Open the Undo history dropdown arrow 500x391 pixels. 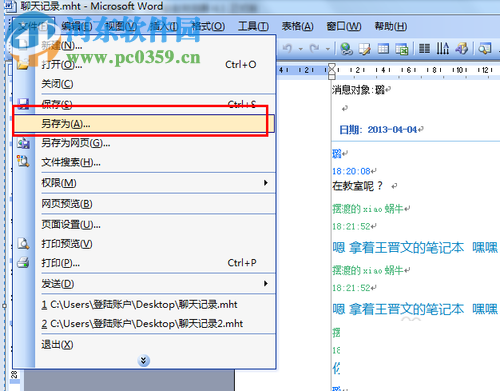(300, 49)
